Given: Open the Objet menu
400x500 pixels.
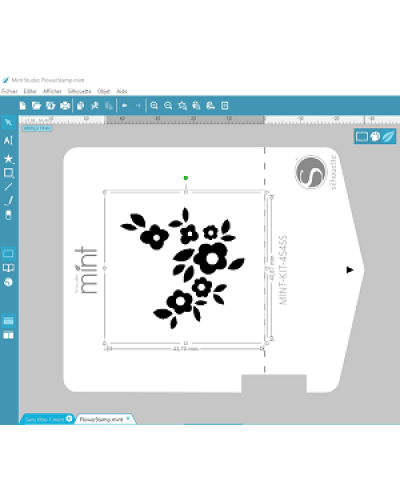Looking at the screenshot, I should pyautogui.click(x=104, y=91).
